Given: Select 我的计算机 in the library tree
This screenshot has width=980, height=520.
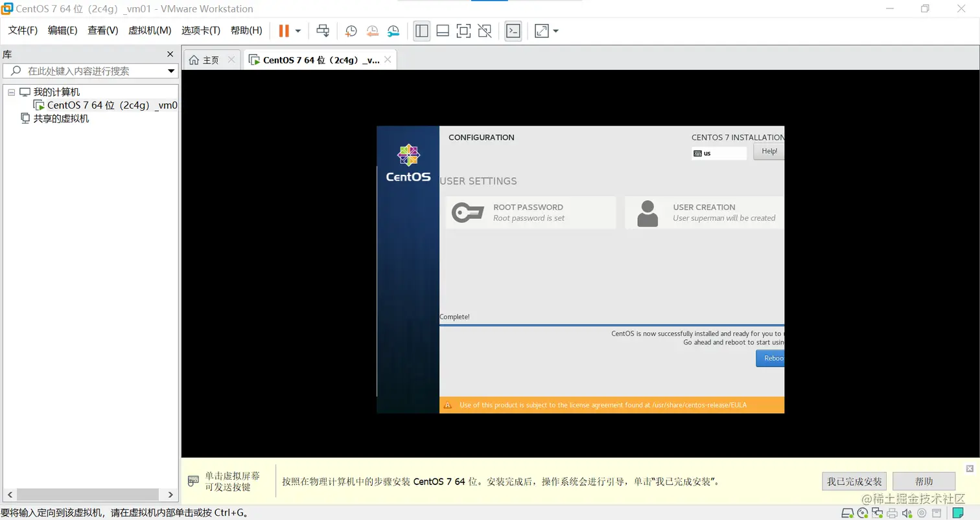Looking at the screenshot, I should 56,92.
